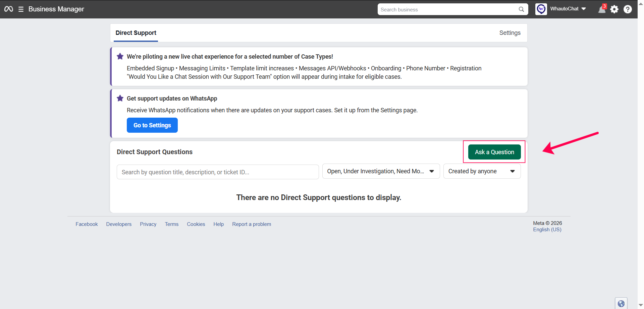
Task: Select the Direct Support tab
Action: pyautogui.click(x=136, y=33)
